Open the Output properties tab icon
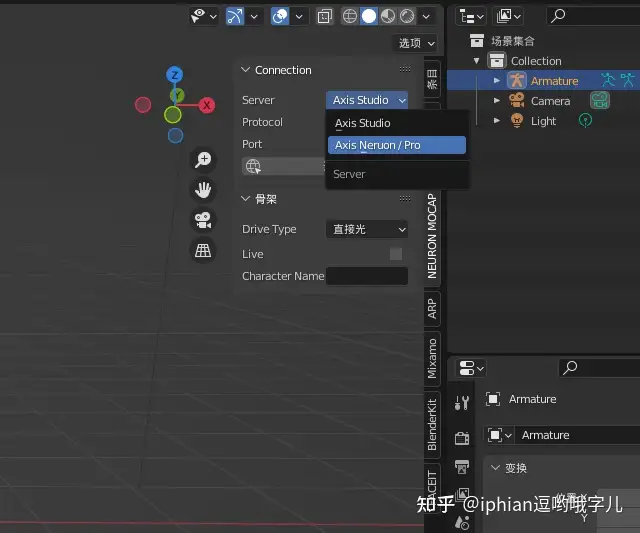The image size is (640, 533). 462,466
